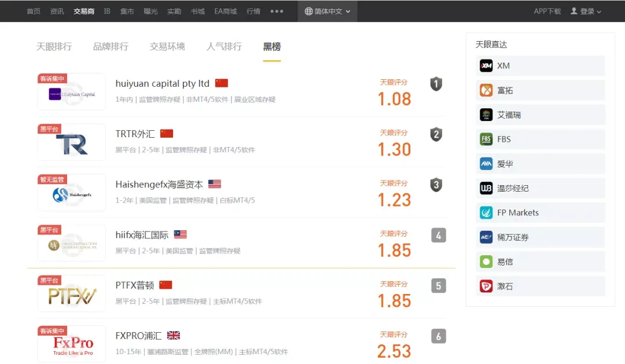Click UK flag beside FXPRO浦汇

(174, 335)
